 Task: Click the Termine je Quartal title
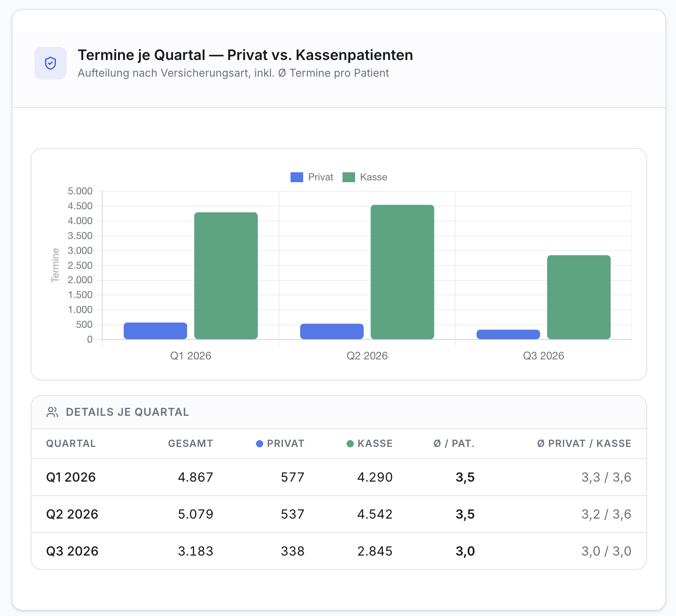(x=246, y=55)
